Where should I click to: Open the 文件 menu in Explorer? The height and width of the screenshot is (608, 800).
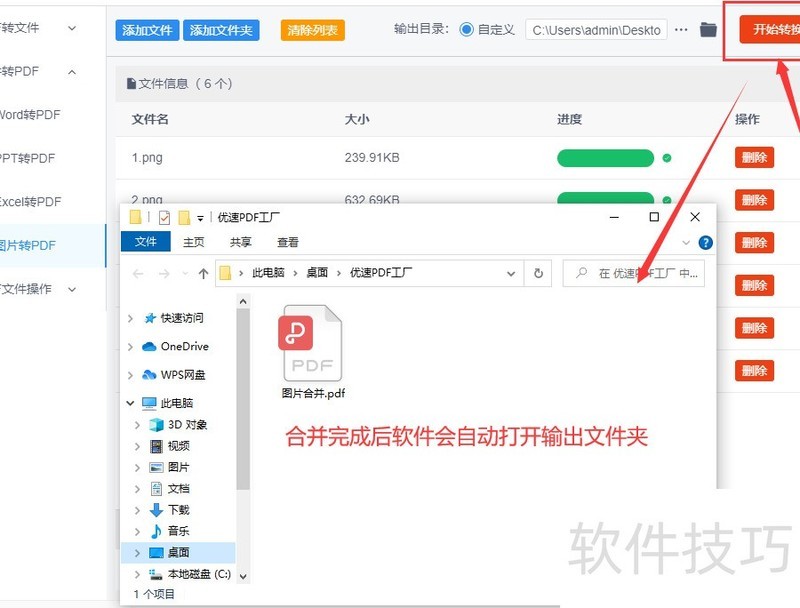pos(146,241)
